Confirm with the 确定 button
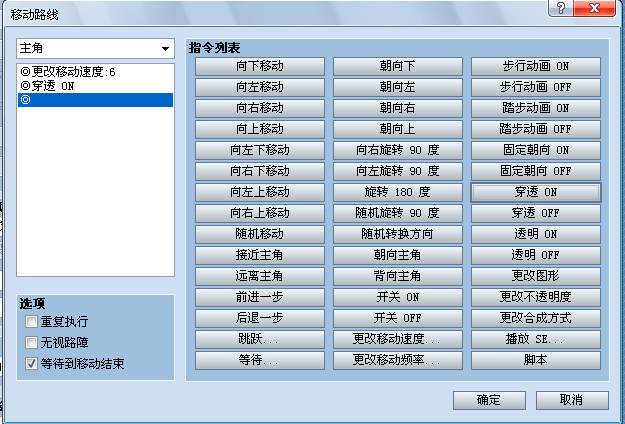The height and width of the screenshot is (424, 625). click(x=489, y=400)
